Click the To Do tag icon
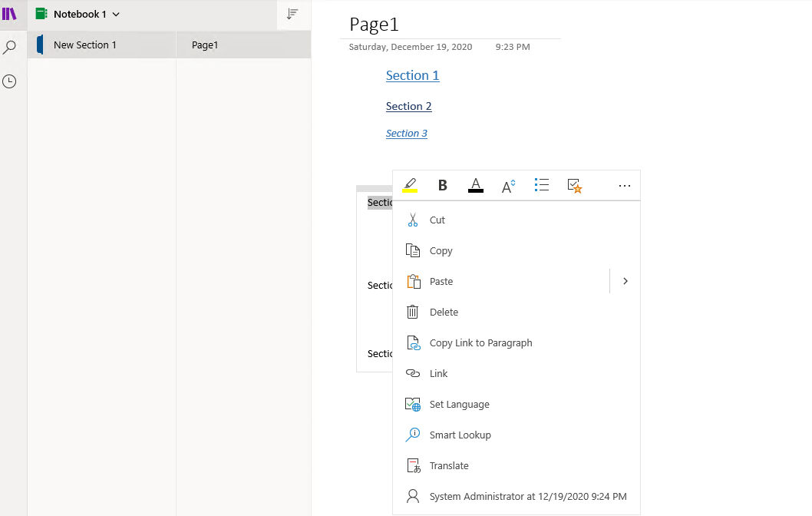The width and height of the screenshot is (812, 516). (x=575, y=186)
